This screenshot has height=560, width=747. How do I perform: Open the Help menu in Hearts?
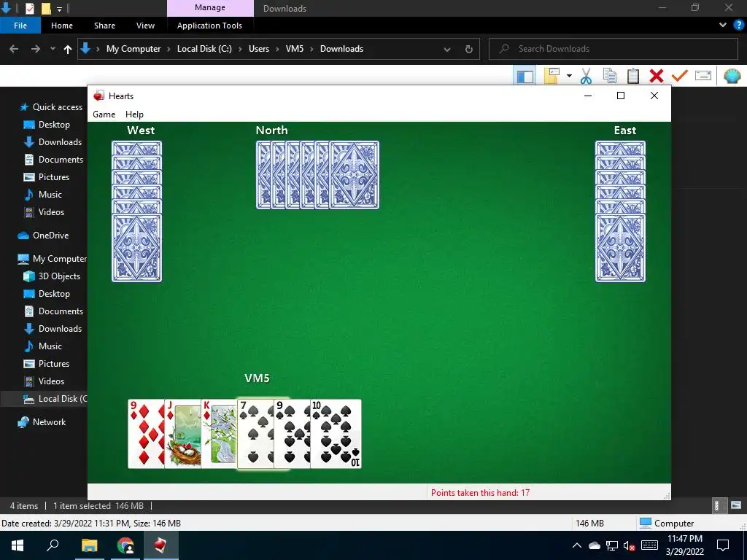(x=134, y=114)
